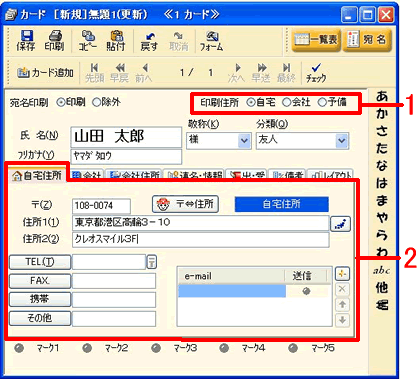Add a new card with カード追加

tap(45, 72)
